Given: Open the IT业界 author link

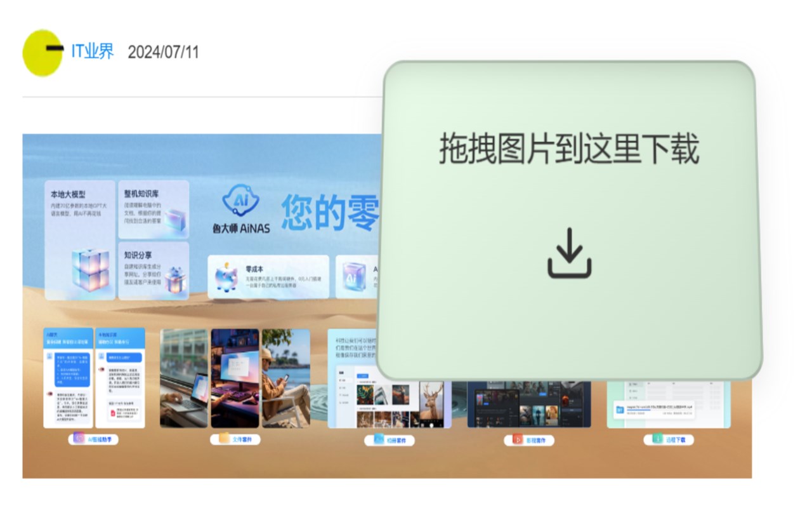Looking at the screenshot, I should (x=92, y=51).
